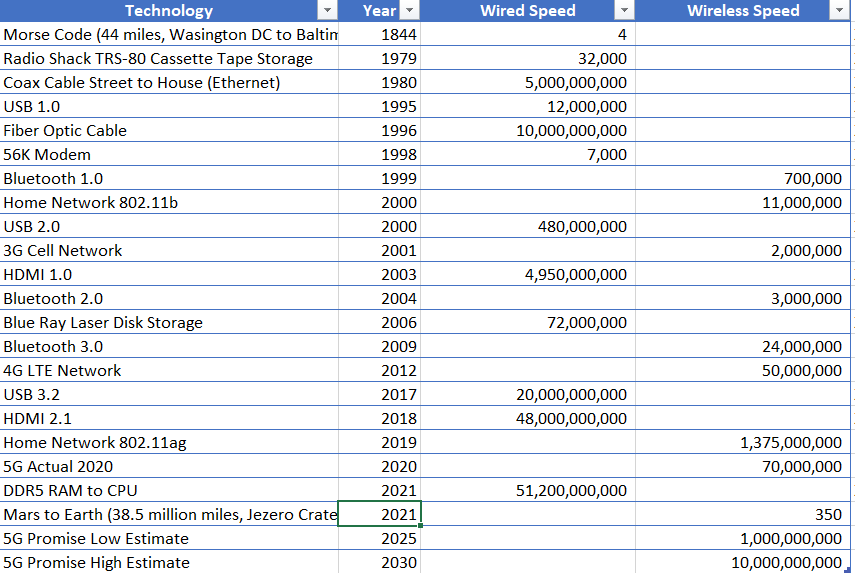Open the Wired Speed filter dropdown
855x573 pixels.
624,10
